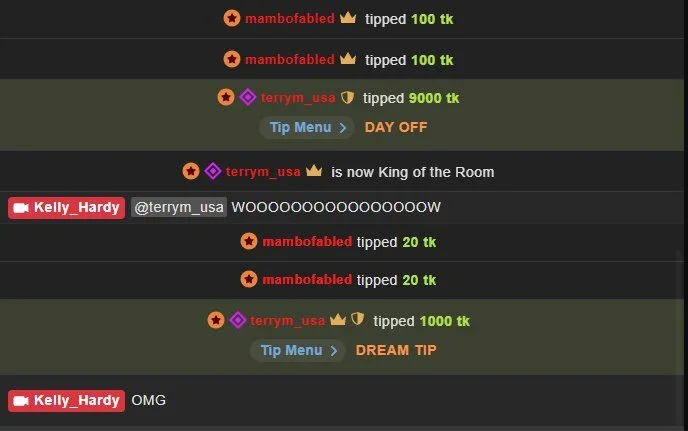Click the star badge beside the top mambofabled tip
This screenshot has height=431, width=688.
[x=232, y=18]
